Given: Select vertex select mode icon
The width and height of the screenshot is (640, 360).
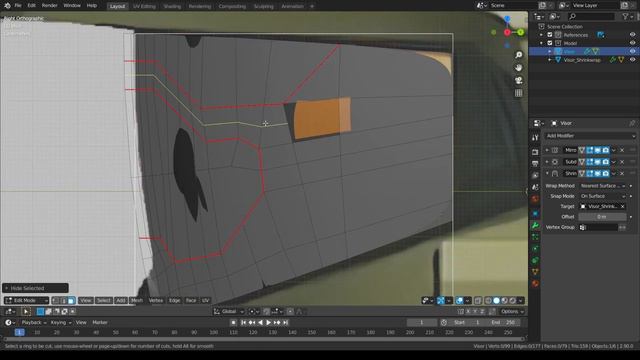Looking at the screenshot, I should (56, 300).
